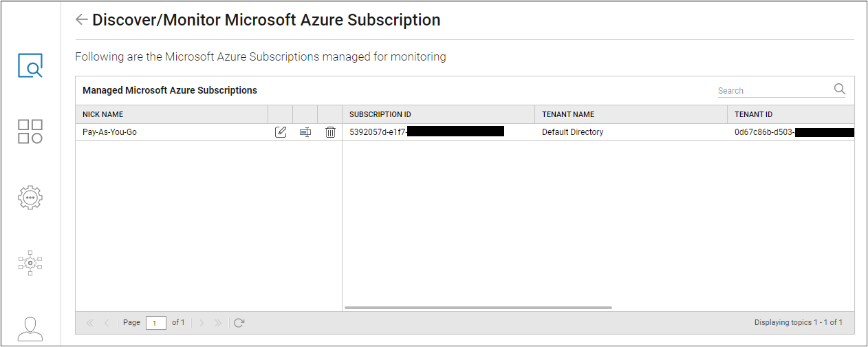Edit the Pay-As-You-Go subscription

click(281, 132)
